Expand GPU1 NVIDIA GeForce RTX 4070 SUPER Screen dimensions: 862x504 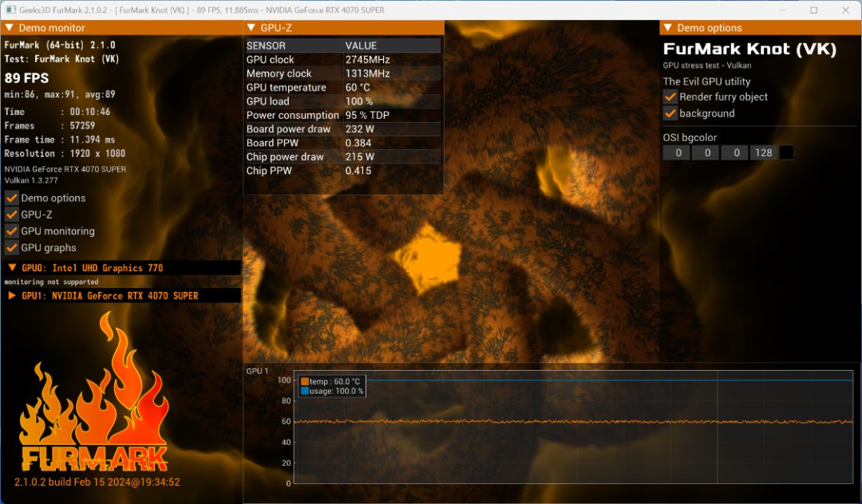[12, 295]
